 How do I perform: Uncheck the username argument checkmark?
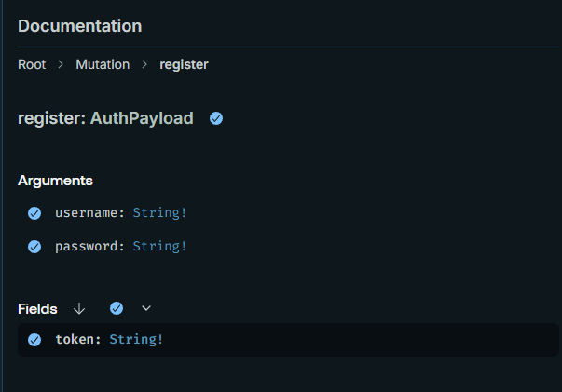34,213
